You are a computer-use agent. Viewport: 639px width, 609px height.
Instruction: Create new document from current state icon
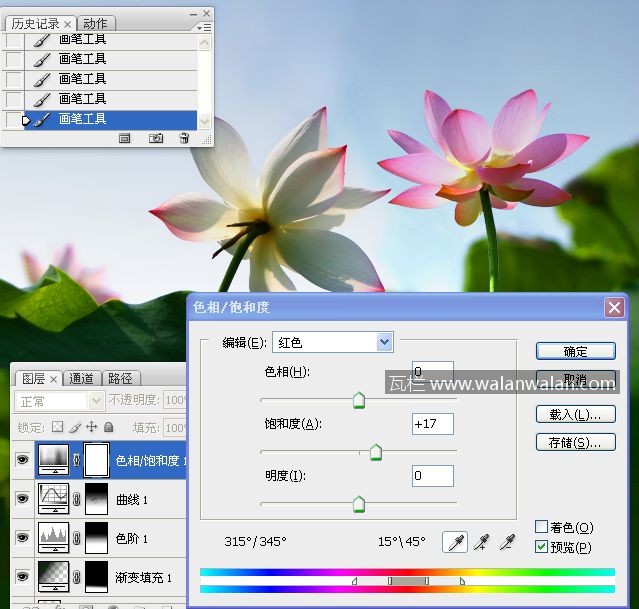[x=125, y=138]
